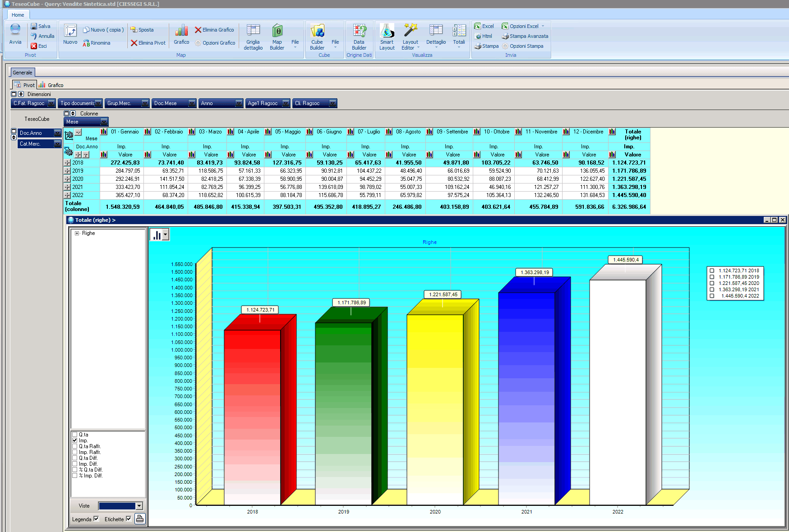Click the Mese column field
789x532 pixels.
[x=86, y=122]
